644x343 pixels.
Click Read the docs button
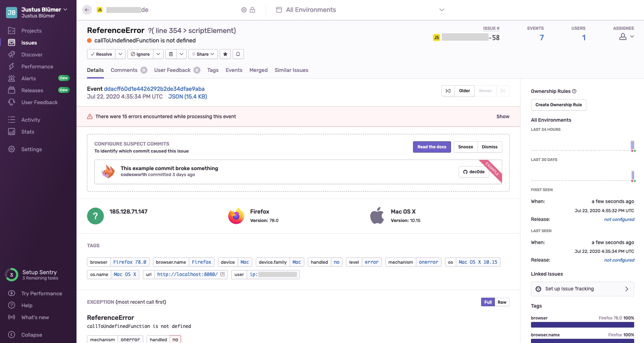[x=432, y=147]
